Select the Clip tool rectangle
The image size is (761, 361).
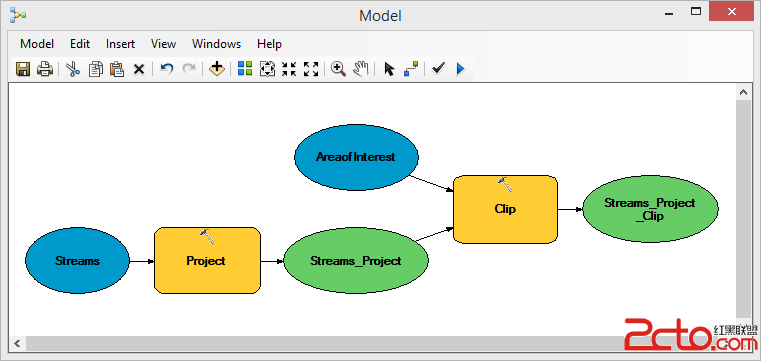point(505,209)
